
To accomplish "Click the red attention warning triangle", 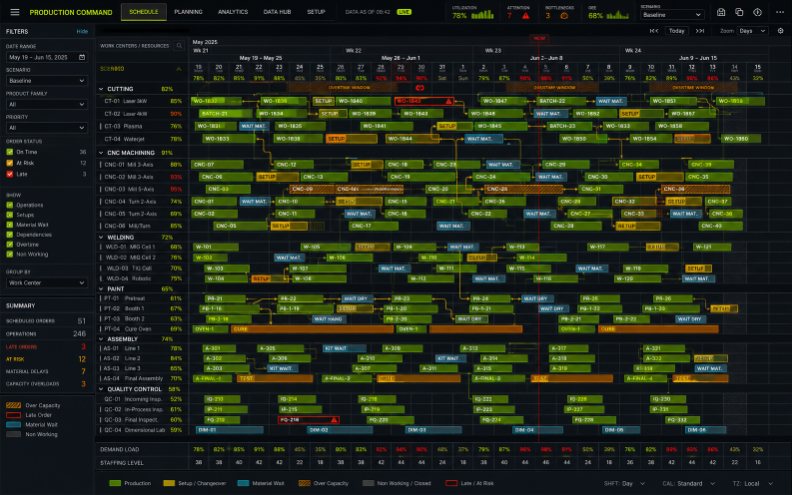I will tap(526, 16).
